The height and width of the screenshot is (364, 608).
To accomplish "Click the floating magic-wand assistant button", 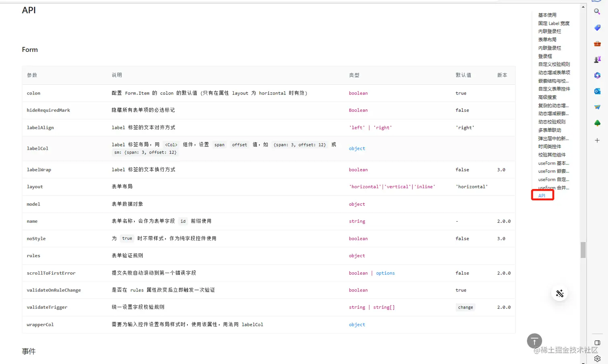I will [559, 293].
